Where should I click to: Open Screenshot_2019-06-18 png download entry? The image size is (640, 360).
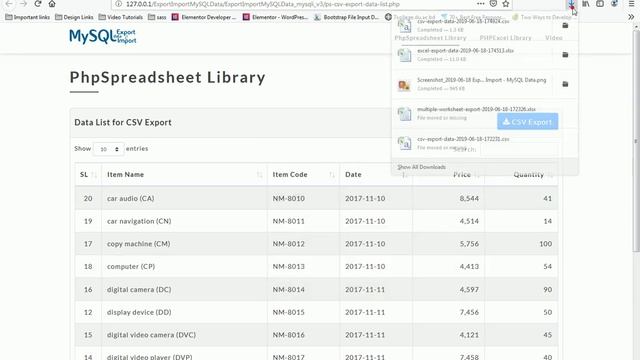pyautogui.click(x=473, y=84)
